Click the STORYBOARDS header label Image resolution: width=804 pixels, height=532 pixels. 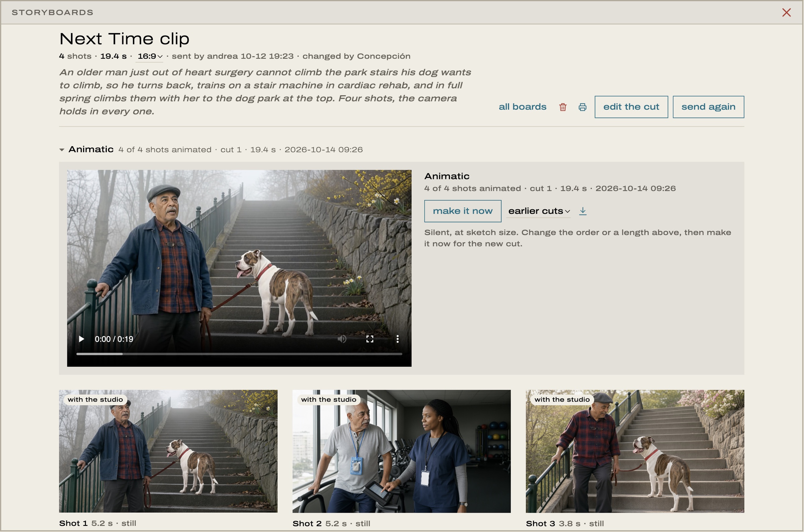[53, 12]
